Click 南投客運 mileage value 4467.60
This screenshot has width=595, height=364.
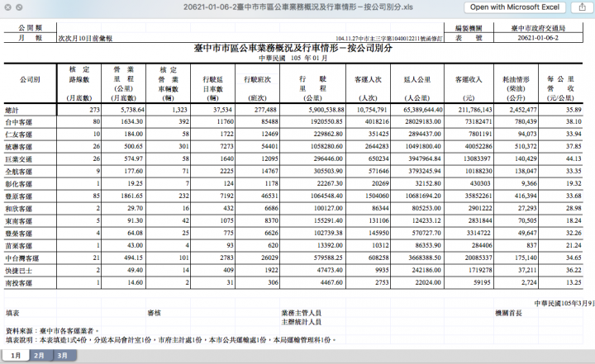tap(331, 282)
